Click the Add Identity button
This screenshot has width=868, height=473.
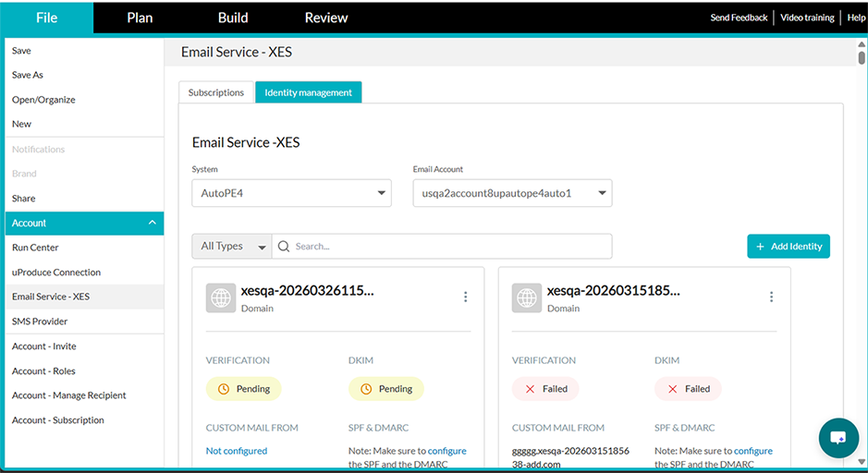tap(788, 247)
